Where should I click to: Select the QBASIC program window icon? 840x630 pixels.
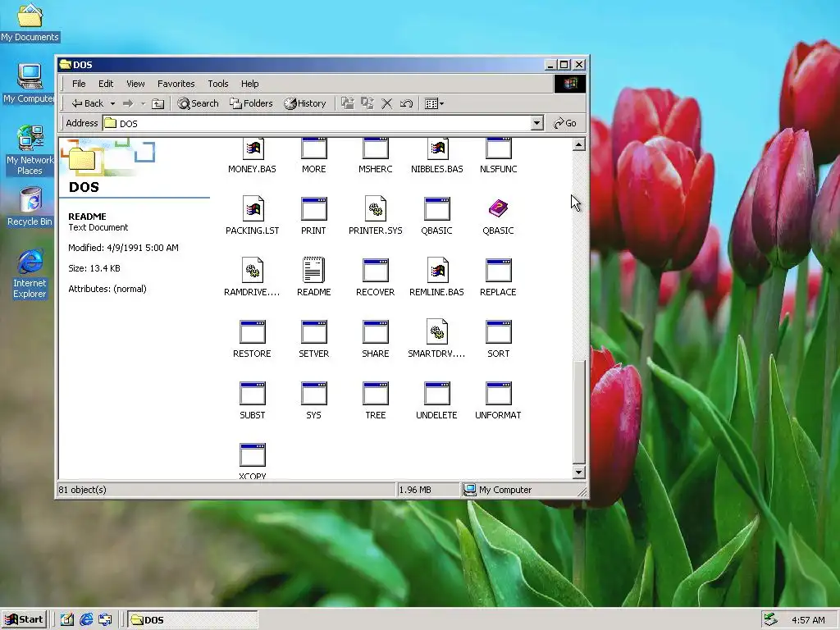click(437, 209)
